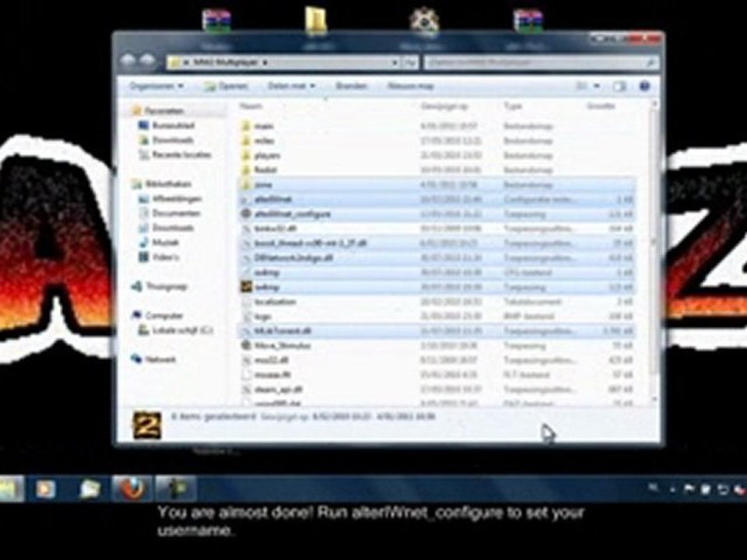This screenshot has width=747, height=560.
Task: Click the binkw32.dll file name
Action: tap(275, 229)
